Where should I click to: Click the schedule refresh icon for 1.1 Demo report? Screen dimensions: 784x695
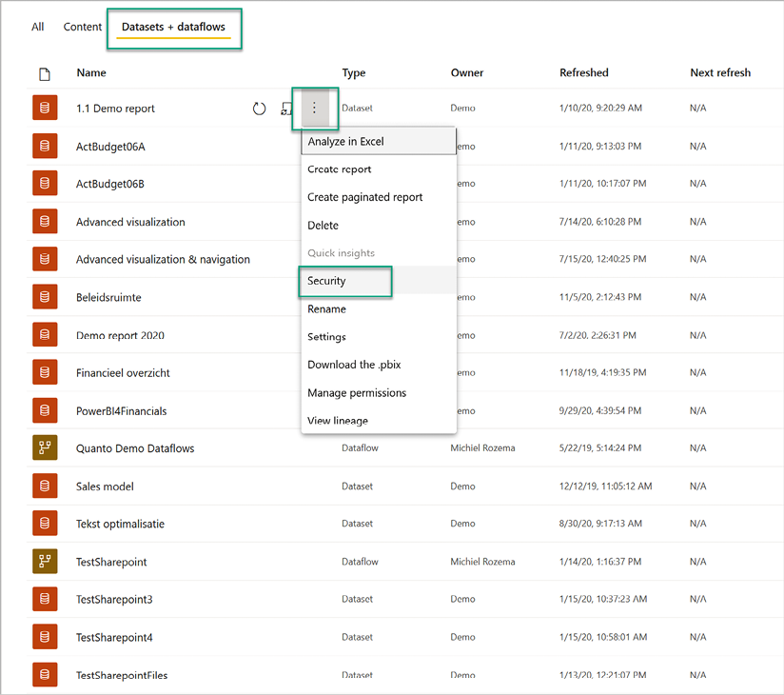click(x=286, y=109)
